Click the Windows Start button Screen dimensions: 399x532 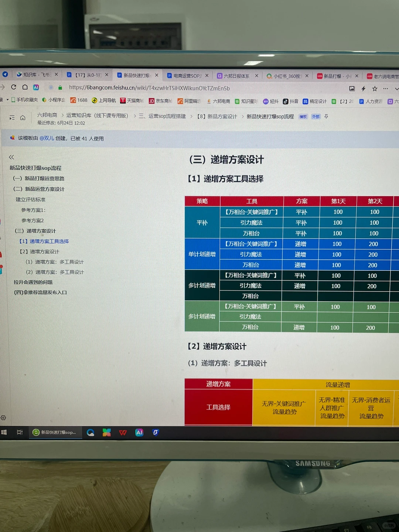[x=4, y=432]
